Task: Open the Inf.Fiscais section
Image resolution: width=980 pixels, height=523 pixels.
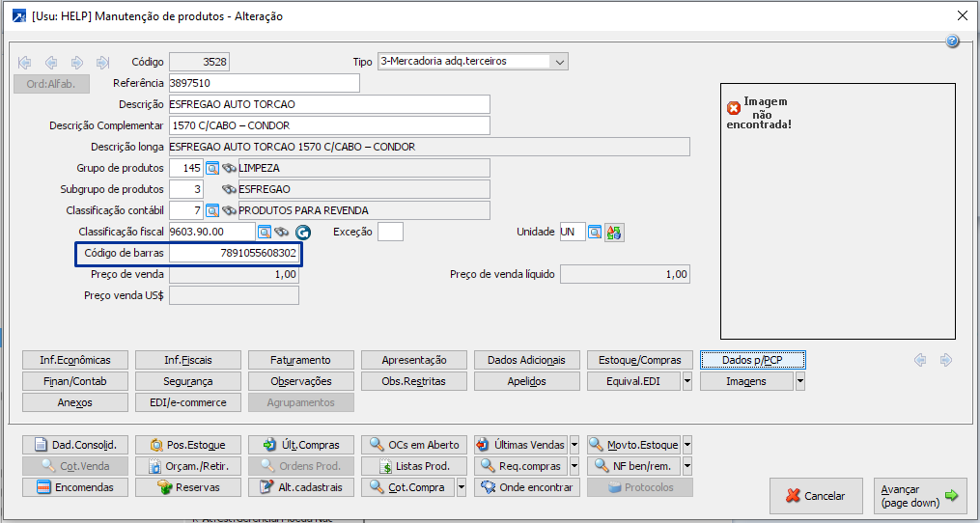Action: pos(188,360)
